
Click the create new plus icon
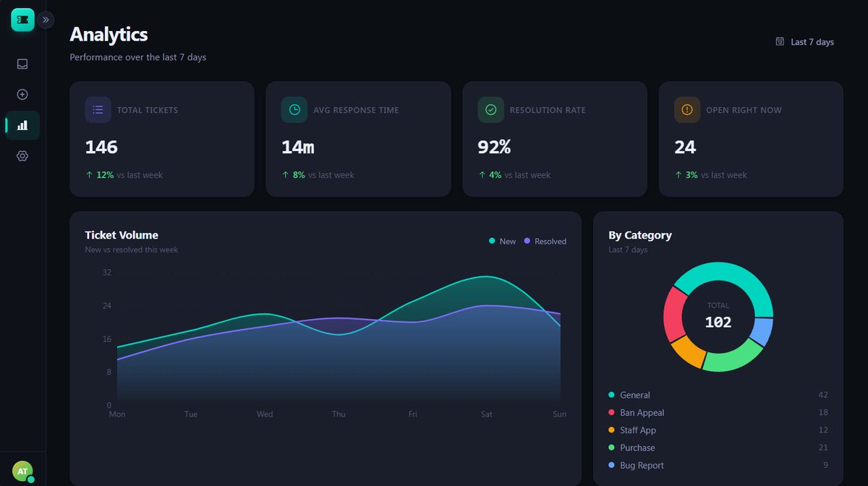point(22,94)
